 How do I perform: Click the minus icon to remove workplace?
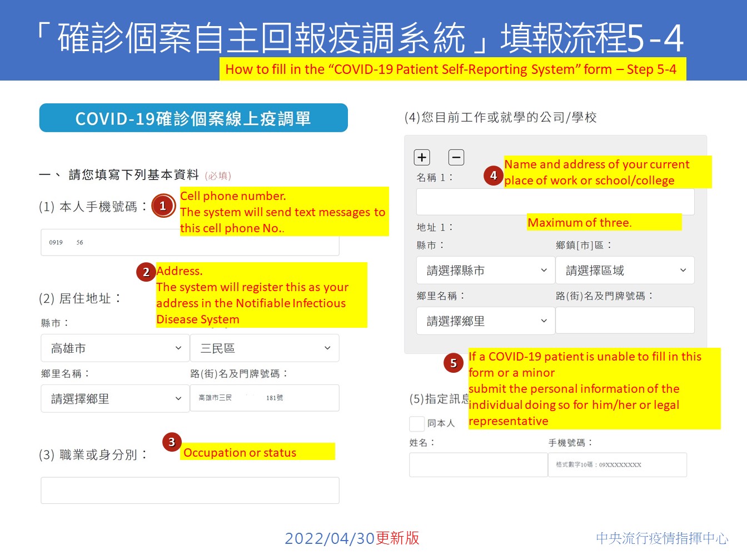pyautogui.click(x=456, y=158)
